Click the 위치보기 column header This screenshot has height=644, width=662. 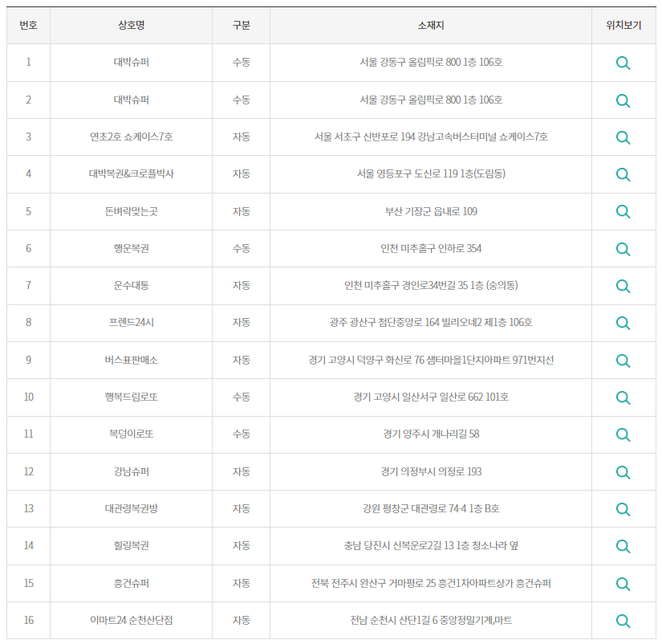click(x=623, y=26)
